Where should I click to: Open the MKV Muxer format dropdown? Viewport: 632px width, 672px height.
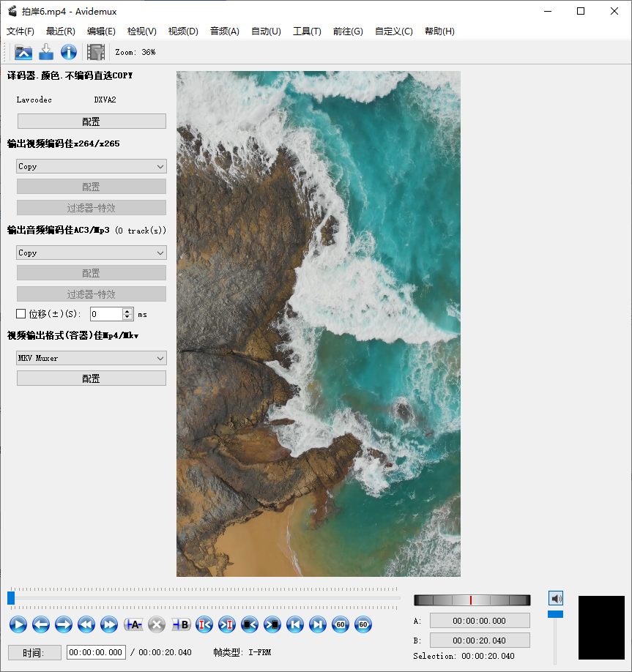pyautogui.click(x=92, y=358)
